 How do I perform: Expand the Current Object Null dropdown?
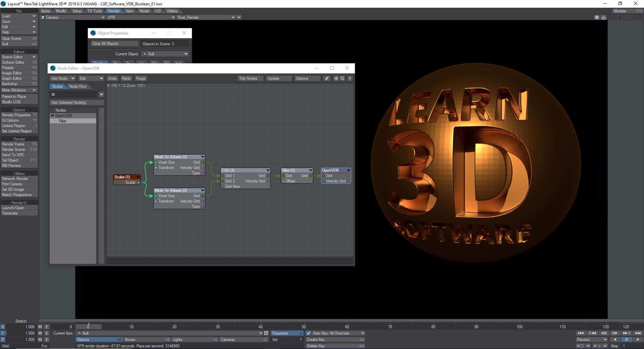tap(165, 54)
